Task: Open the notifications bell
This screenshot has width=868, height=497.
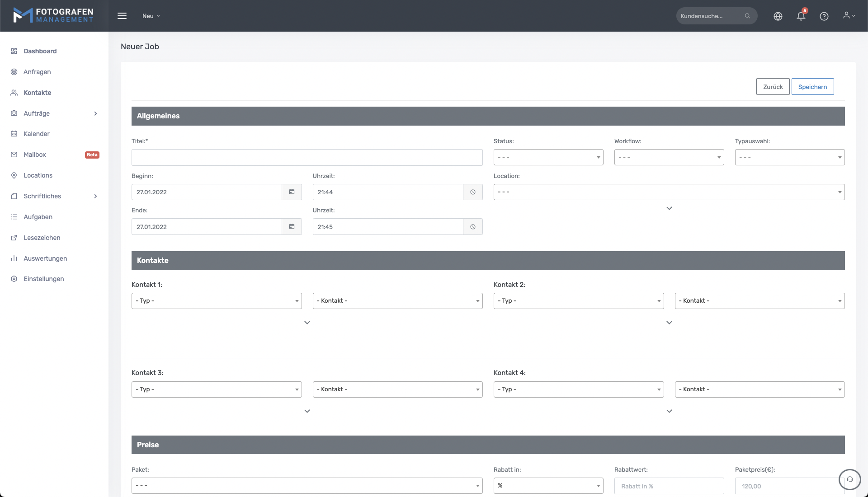Action: [x=801, y=16]
